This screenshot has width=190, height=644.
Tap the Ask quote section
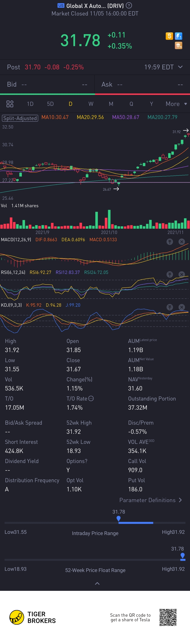[142, 84]
